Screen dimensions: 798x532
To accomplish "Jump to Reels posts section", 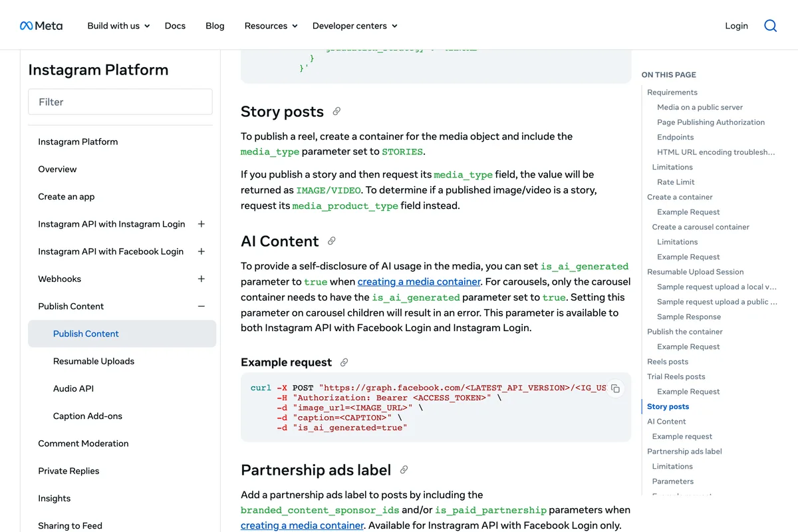I will 668,362.
